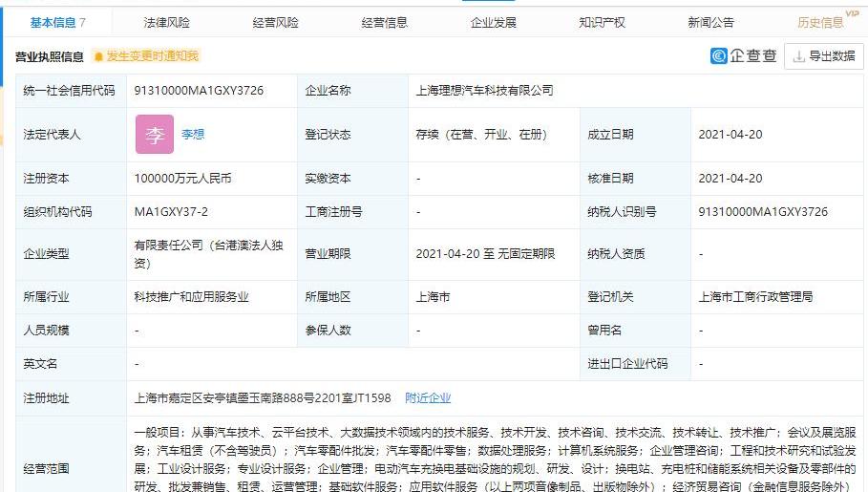
Task: Switch to the 法律风险 tab
Action: tap(166, 23)
